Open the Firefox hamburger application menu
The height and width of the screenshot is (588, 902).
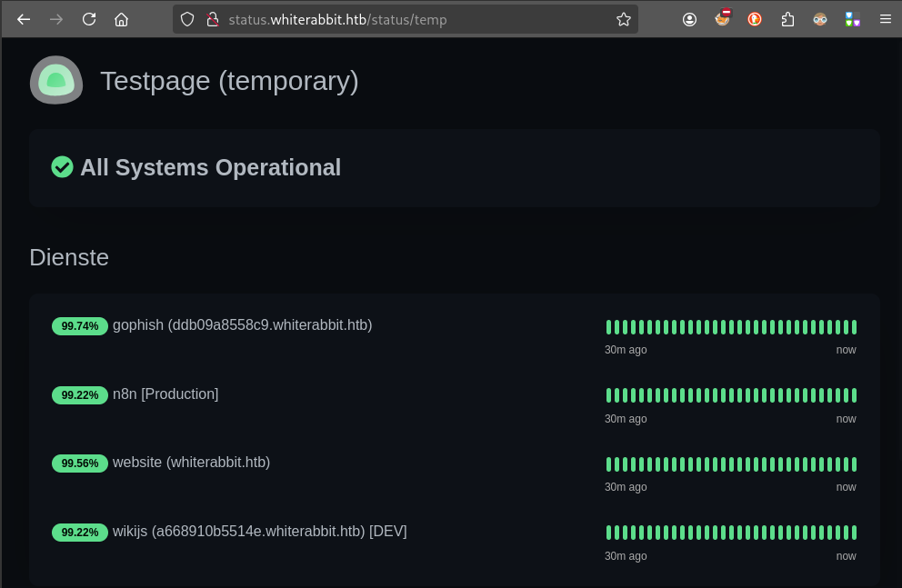click(886, 19)
